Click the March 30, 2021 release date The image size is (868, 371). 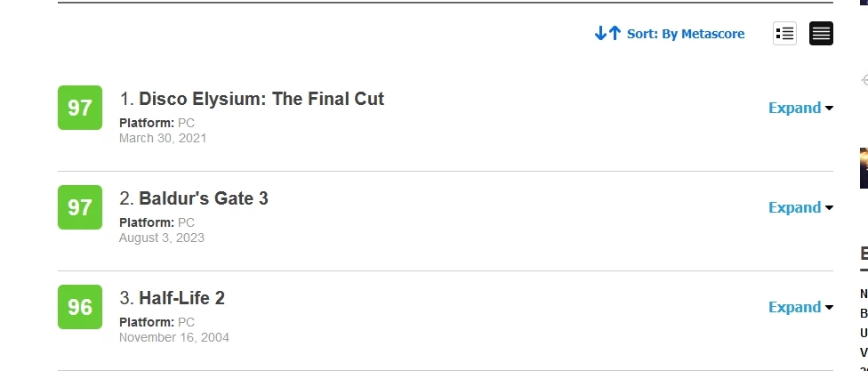coord(163,138)
